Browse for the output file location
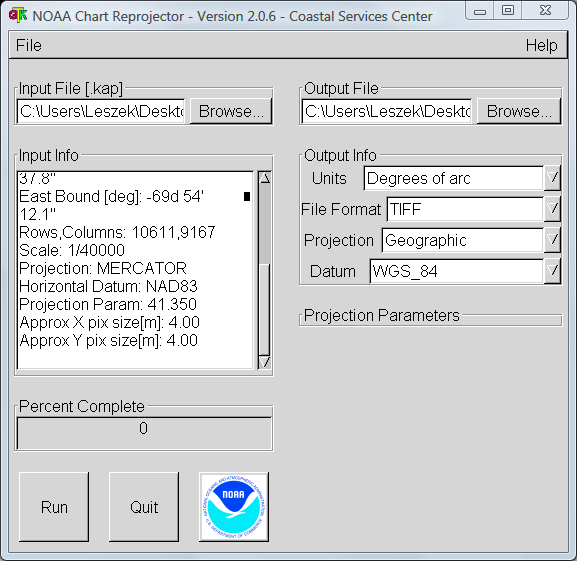The width and height of the screenshot is (577, 561). (x=519, y=111)
